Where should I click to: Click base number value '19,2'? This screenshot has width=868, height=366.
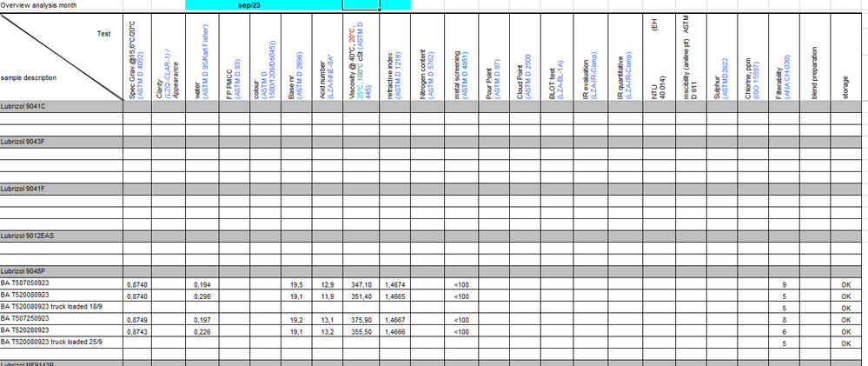pyautogui.click(x=296, y=320)
